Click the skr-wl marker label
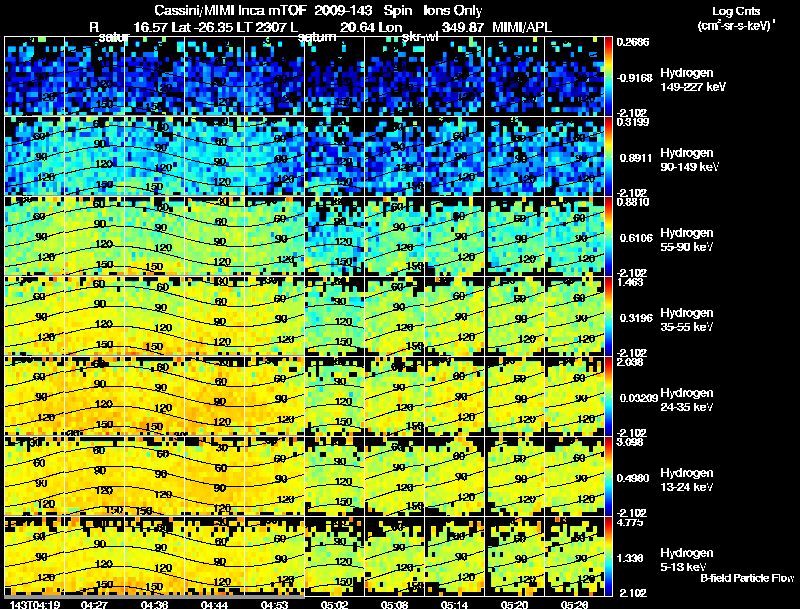 pos(420,37)
